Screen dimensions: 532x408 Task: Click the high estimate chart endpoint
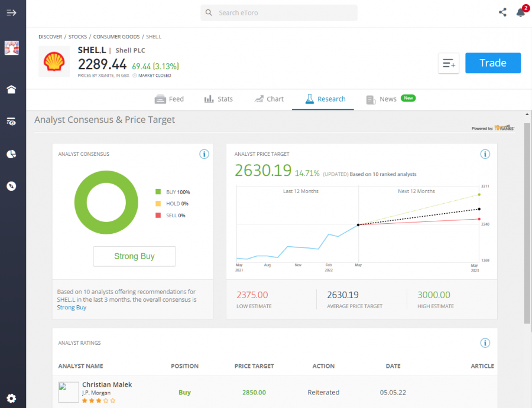pyautogui.click(x=479, y=194)
